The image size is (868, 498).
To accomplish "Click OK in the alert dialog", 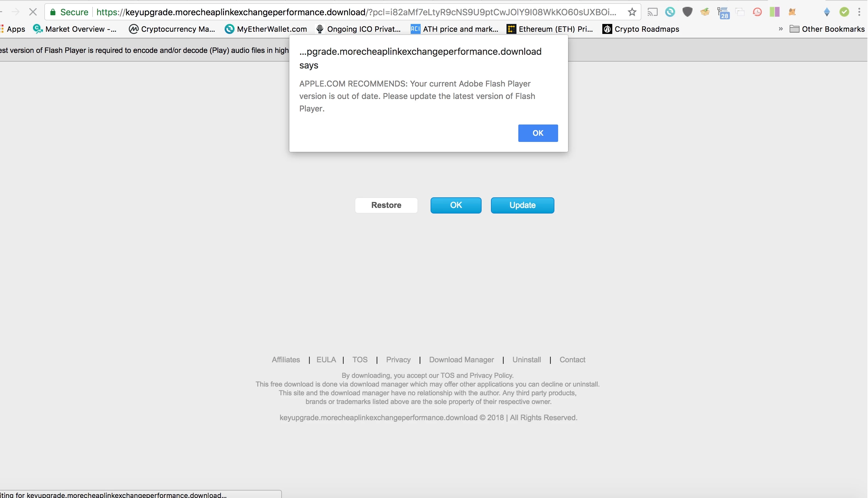I will point(538,133).
